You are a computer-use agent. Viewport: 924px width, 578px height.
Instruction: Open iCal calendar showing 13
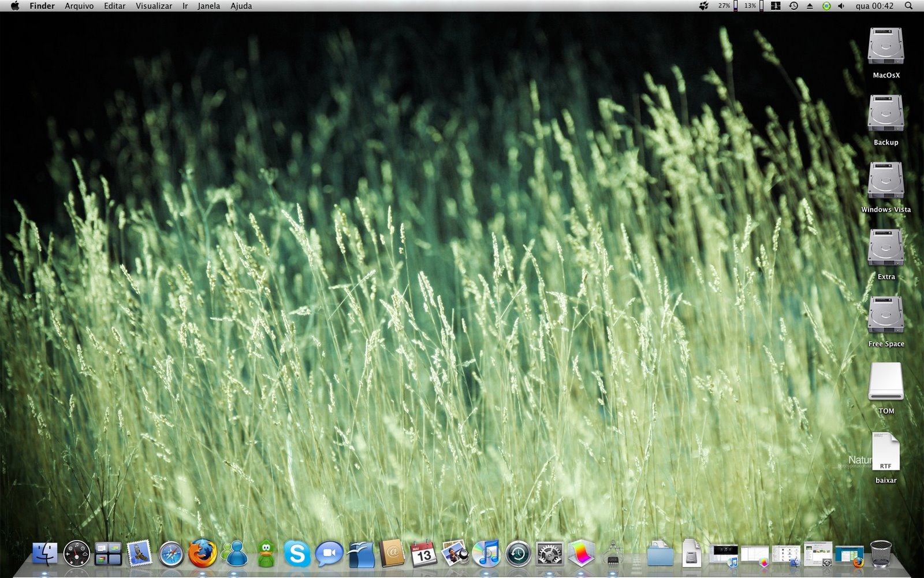point(423,554)
